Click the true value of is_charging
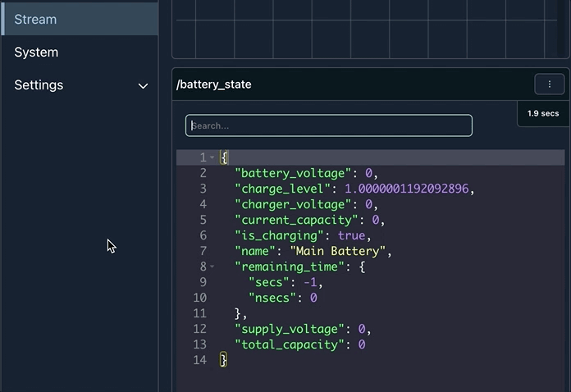Viewport: 571px width, 392px height. click(x=351, y=235)
